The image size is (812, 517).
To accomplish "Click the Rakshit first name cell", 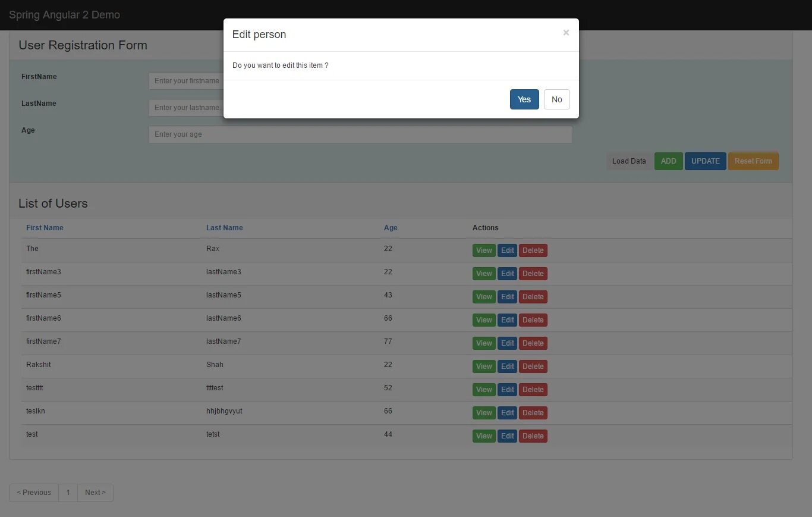I will pyautogui.click(x=39, y=365).
